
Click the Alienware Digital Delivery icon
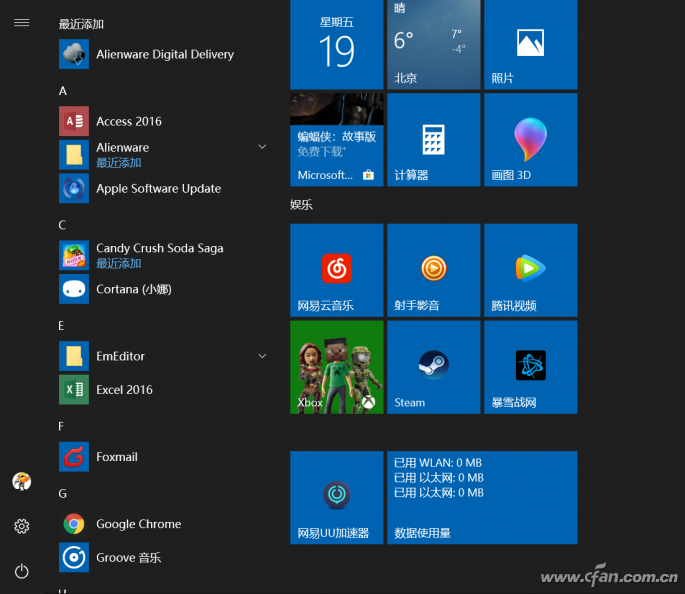74,54
